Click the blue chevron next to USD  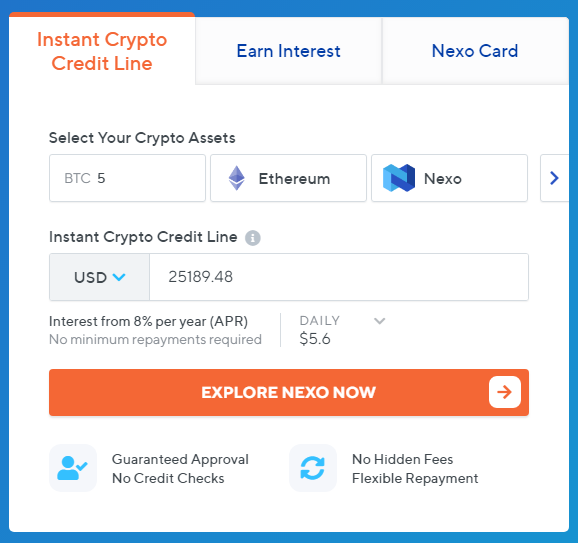(x=119, y=277)
